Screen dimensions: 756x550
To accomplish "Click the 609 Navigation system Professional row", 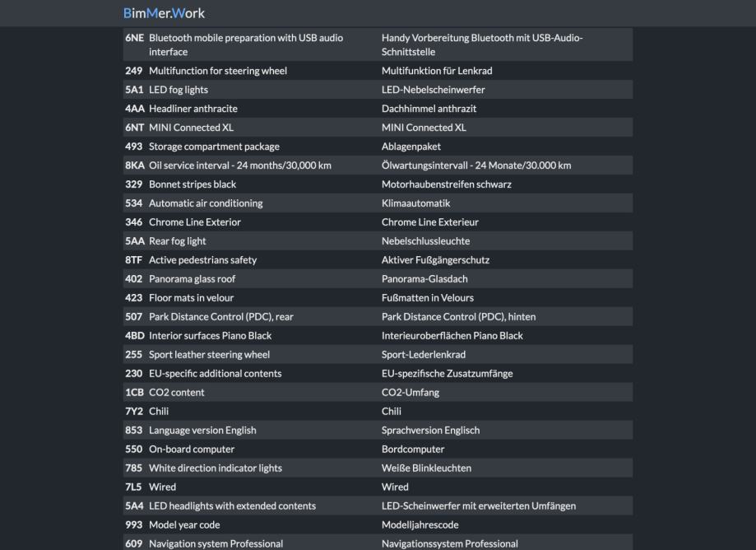I will (x=216, y=543).
